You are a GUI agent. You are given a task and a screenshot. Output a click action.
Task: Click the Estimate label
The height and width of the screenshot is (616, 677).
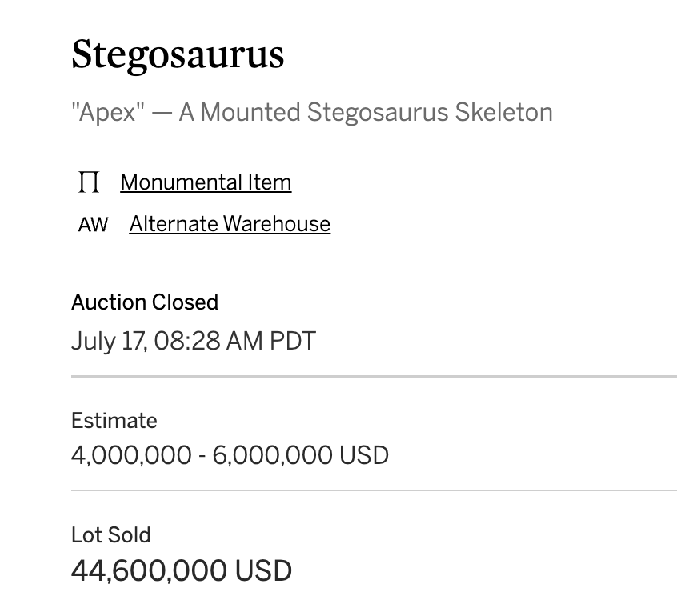tap(114, 421)
